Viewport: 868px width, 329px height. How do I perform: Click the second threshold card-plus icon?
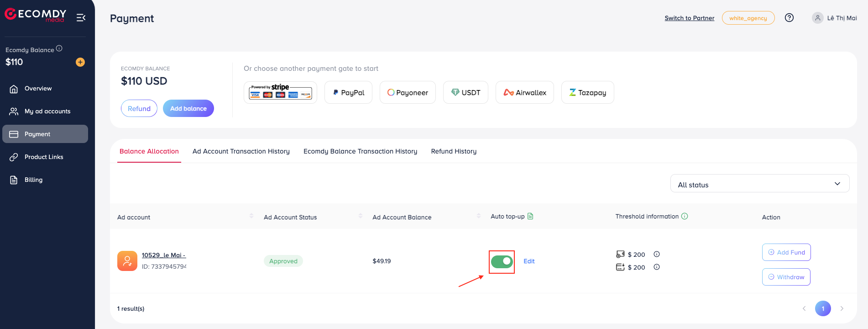click(x=620, y=267)
